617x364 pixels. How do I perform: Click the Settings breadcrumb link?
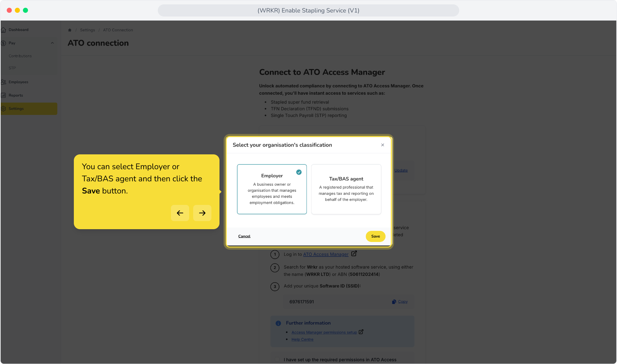pos(87,30)
